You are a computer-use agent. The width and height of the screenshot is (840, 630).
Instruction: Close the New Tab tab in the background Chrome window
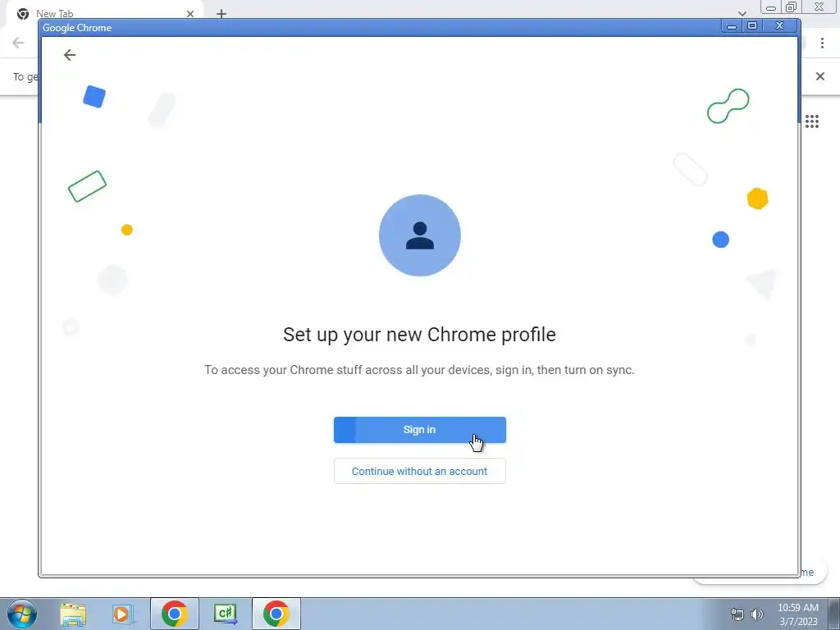point(190,14)
